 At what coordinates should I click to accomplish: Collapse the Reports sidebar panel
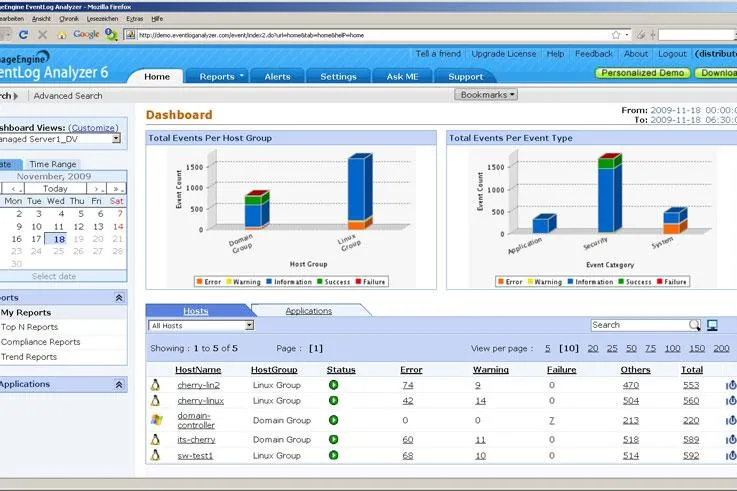119,297
